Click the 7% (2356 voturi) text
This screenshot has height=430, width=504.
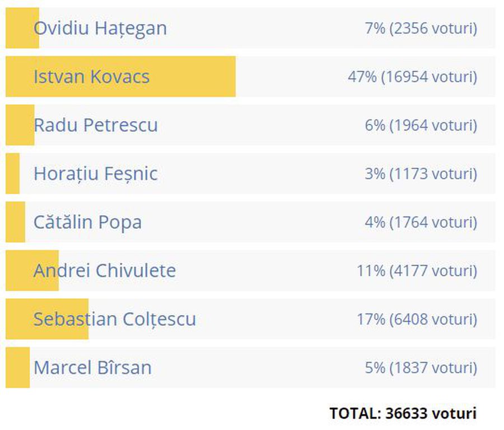coord(421,29)
